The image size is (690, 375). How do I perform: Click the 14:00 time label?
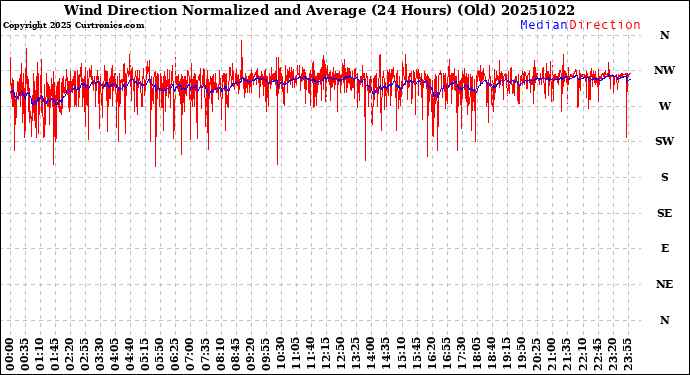click(371, 354)
